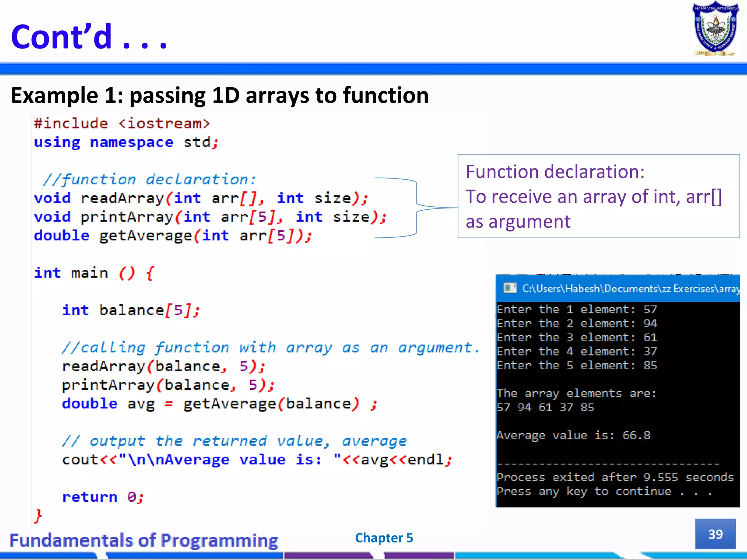The width and height of the screenshot is (747, 560).
Task: Click the Fundamentals of Programming footer text
Action: point(144,540)
